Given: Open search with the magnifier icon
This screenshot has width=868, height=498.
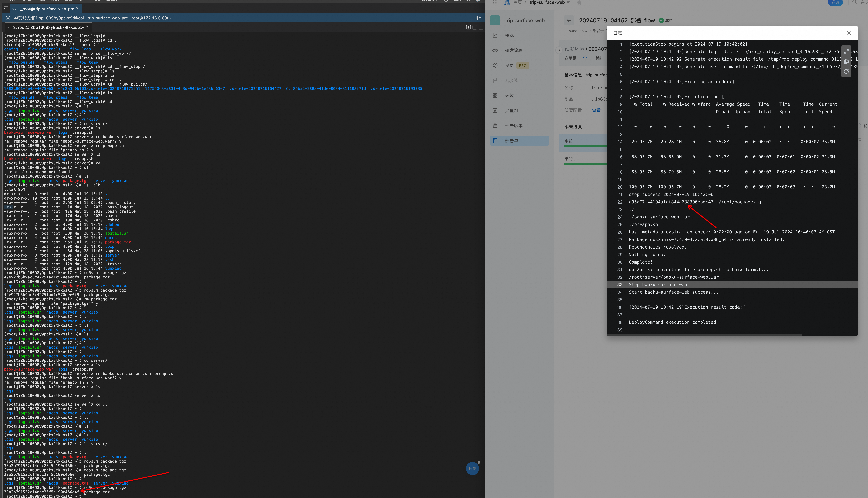Looking at the screenshot, I should [854, 2].
